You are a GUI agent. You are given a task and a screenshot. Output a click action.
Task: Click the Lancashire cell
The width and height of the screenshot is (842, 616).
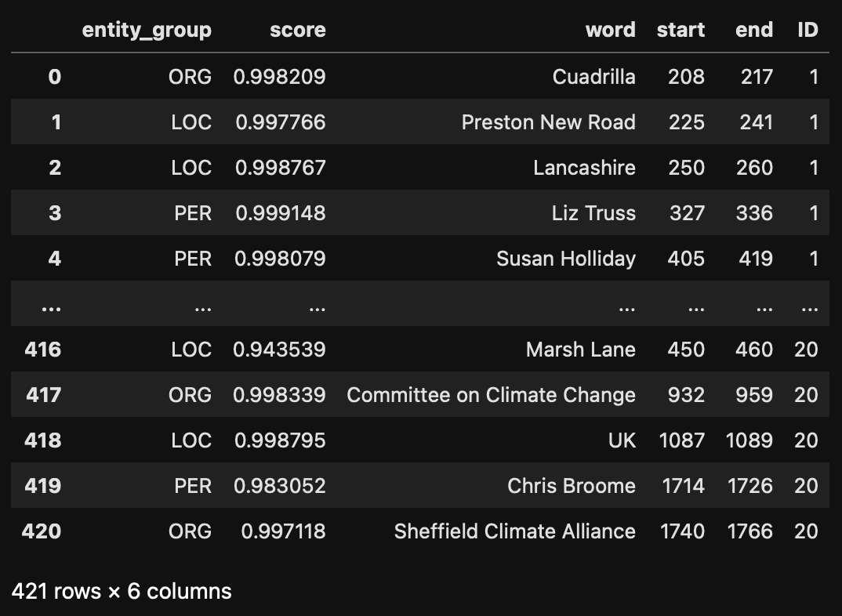[584, 168]
